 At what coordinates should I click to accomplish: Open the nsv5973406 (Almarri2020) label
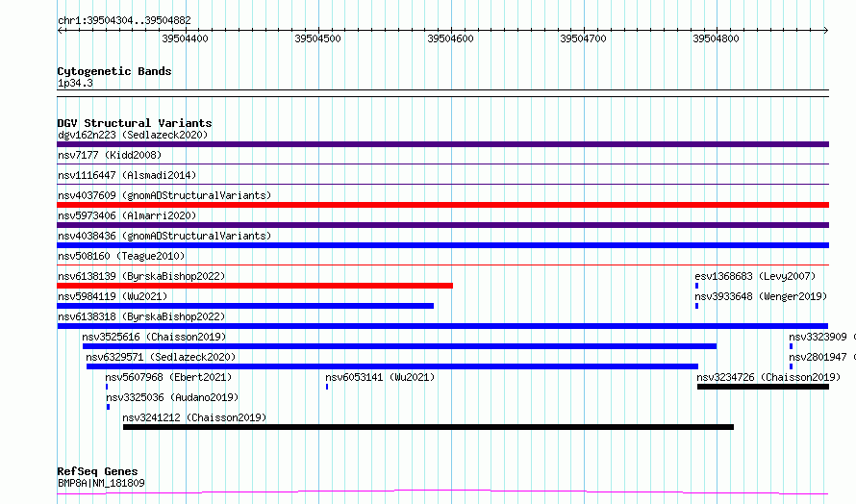(127, 215)
